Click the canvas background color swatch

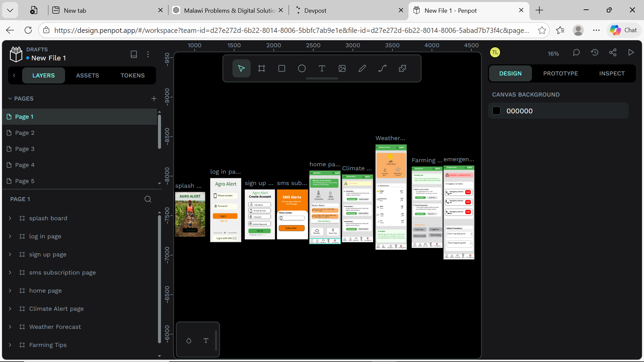click(x=496, y=111)
